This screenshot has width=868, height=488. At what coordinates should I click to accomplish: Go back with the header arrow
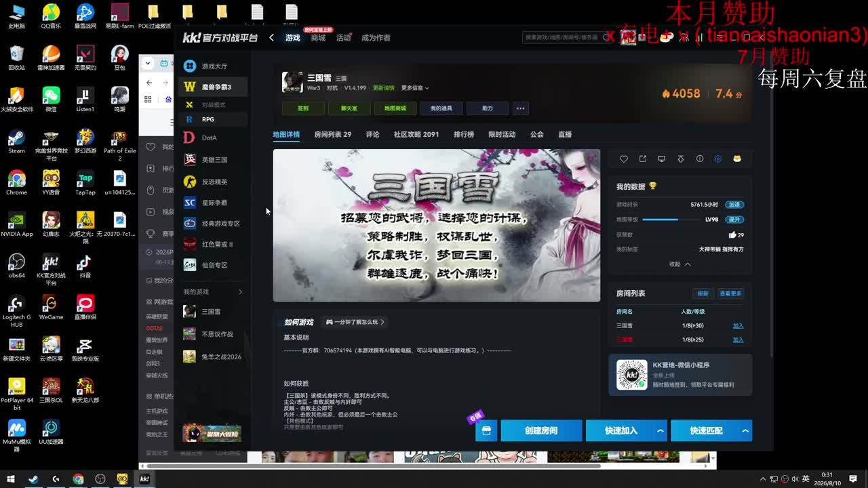(x=271, y=38)
